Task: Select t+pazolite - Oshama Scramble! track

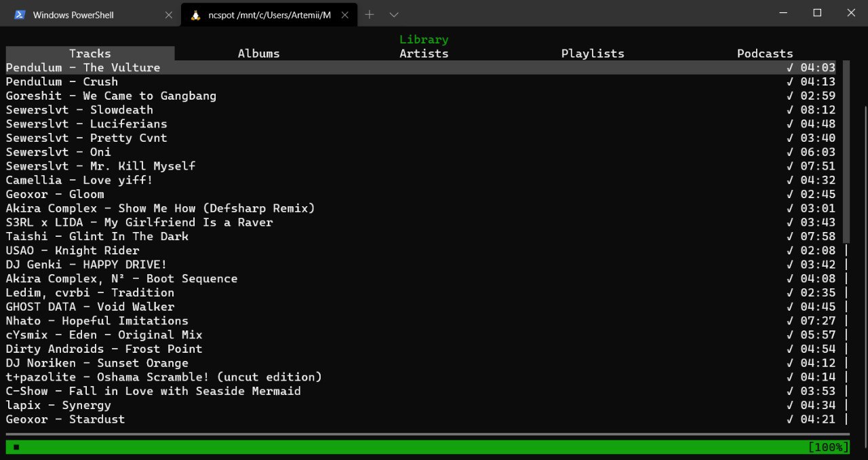Action: pyautogui.click(x=420, y=377)
